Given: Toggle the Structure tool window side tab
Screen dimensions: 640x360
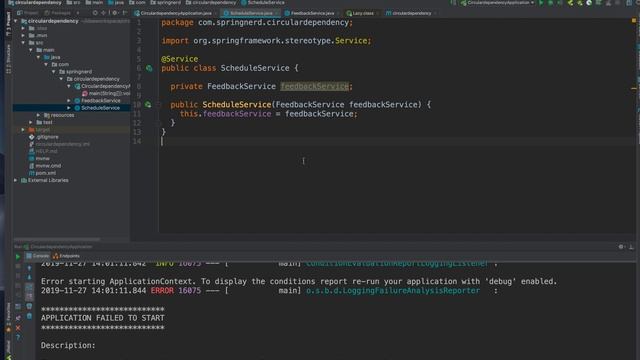Looking at the screenshot, I should point(9,59).
